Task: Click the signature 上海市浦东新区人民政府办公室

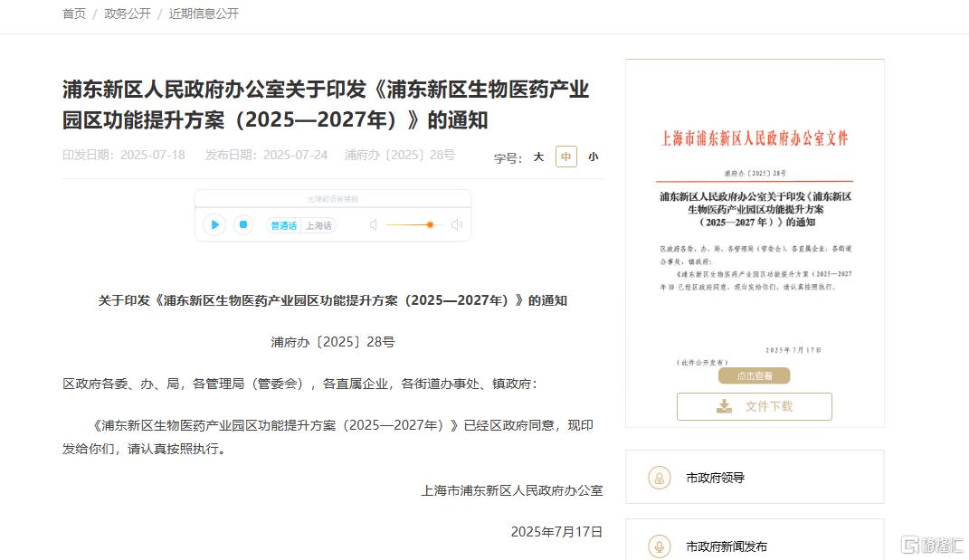Action: point(512,490)
